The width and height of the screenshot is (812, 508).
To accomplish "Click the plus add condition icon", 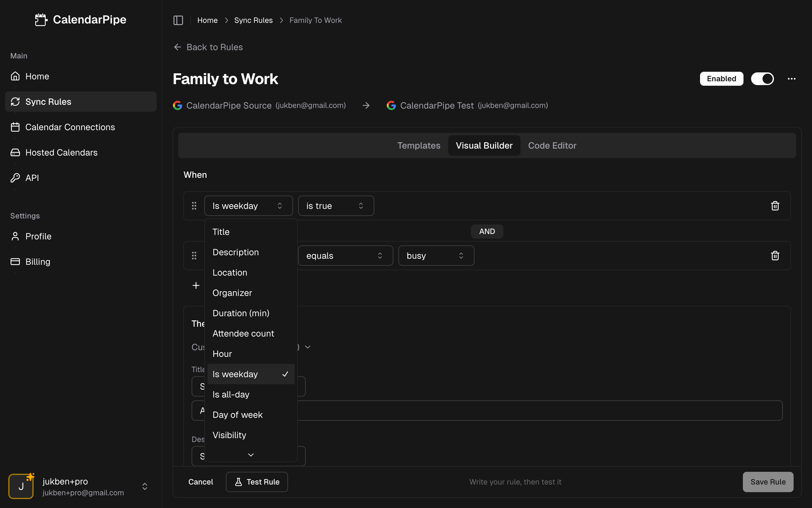I will (x=196, y=285).
